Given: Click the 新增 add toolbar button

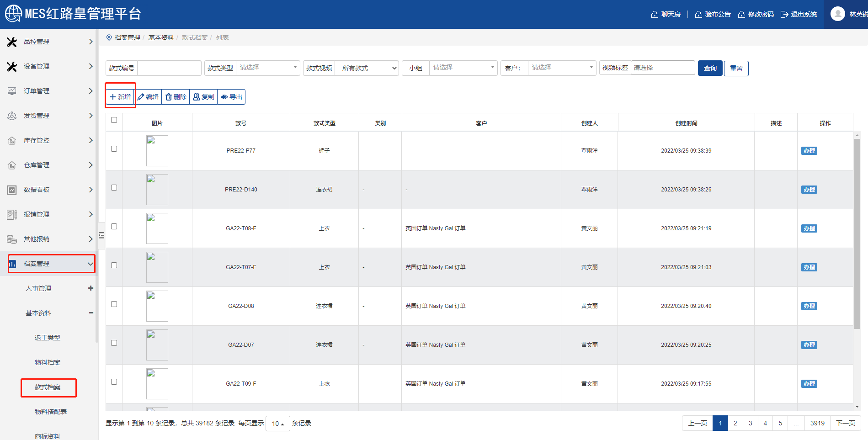Looking at the screenshot, I should click(x=120, y=97).
